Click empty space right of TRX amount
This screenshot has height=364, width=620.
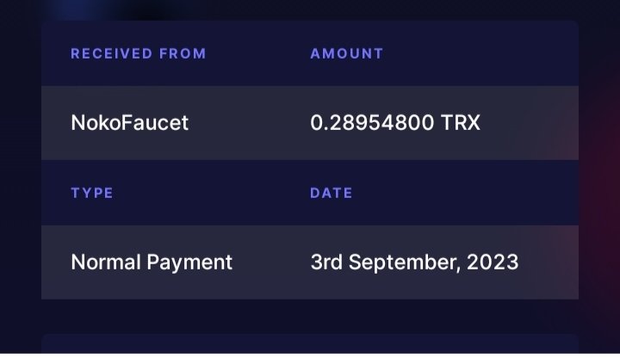pos(530,122)
